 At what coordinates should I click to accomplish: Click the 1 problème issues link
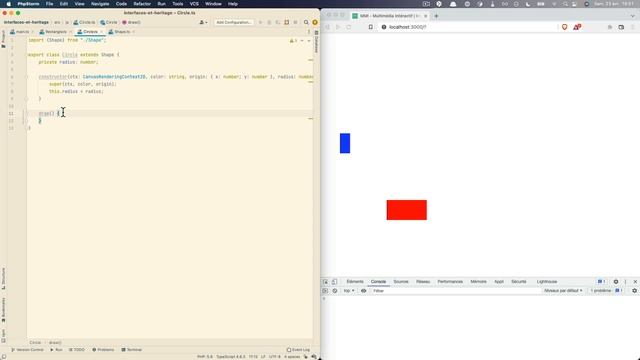[606, 291]
